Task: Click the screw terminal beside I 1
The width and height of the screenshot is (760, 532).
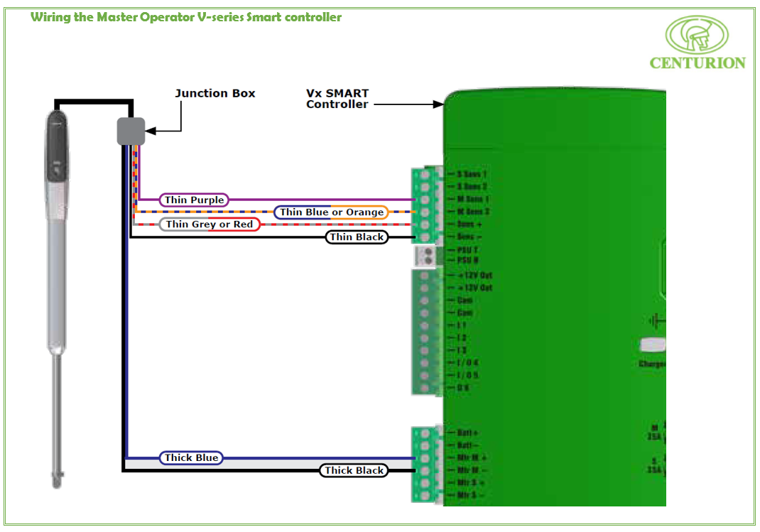Action: pos(424,325)
